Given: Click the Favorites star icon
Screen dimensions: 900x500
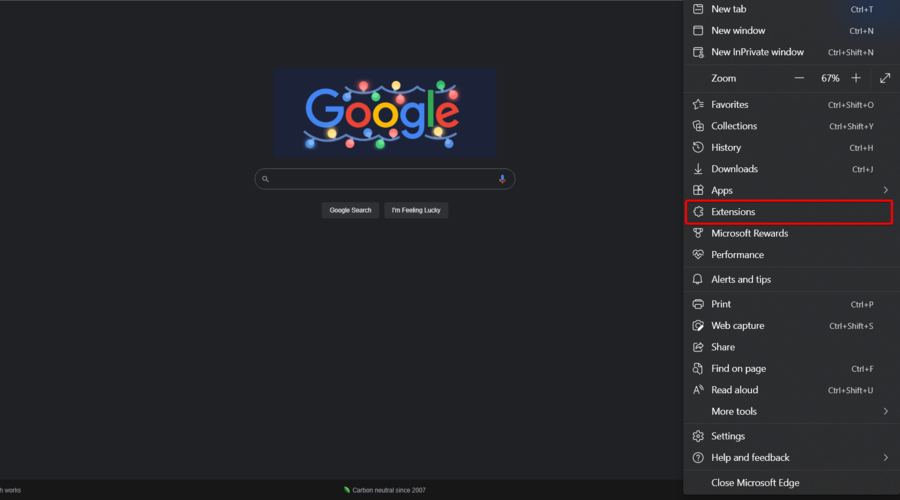Looking at the screenshot, I should pos(698,104).
